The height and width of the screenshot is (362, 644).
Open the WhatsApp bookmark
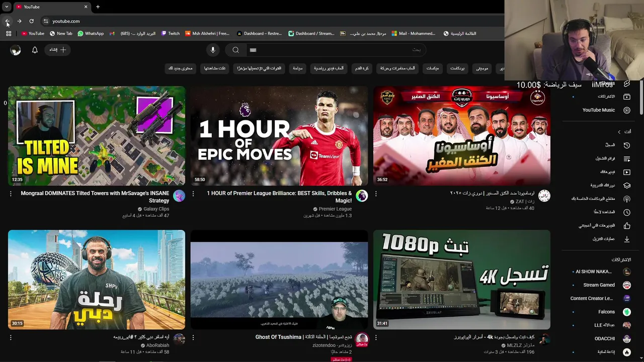(91, 34)
